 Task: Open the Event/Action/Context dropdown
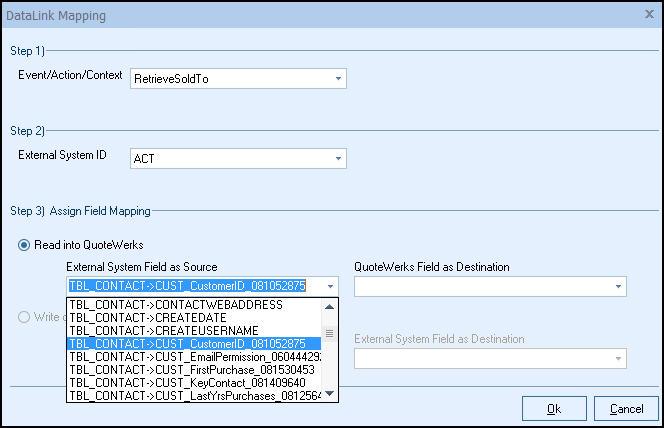[x=337, y=78]
